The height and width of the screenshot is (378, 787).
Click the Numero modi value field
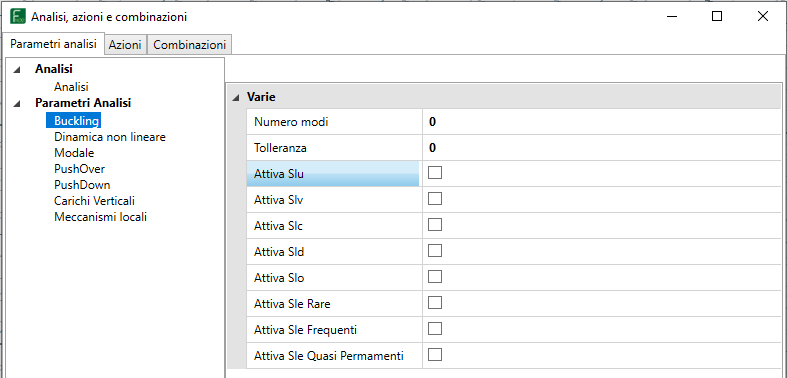pyautogui.click(x=602, y=121)
